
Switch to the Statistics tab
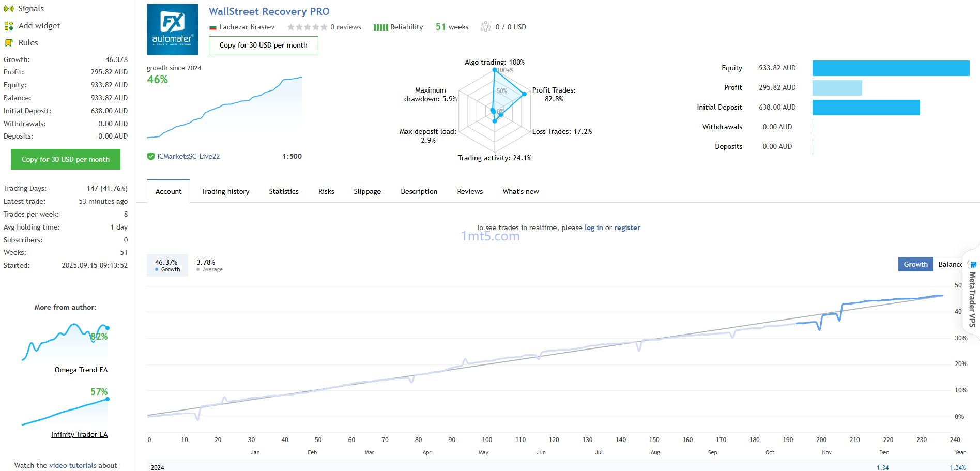[x=284, y=191]
